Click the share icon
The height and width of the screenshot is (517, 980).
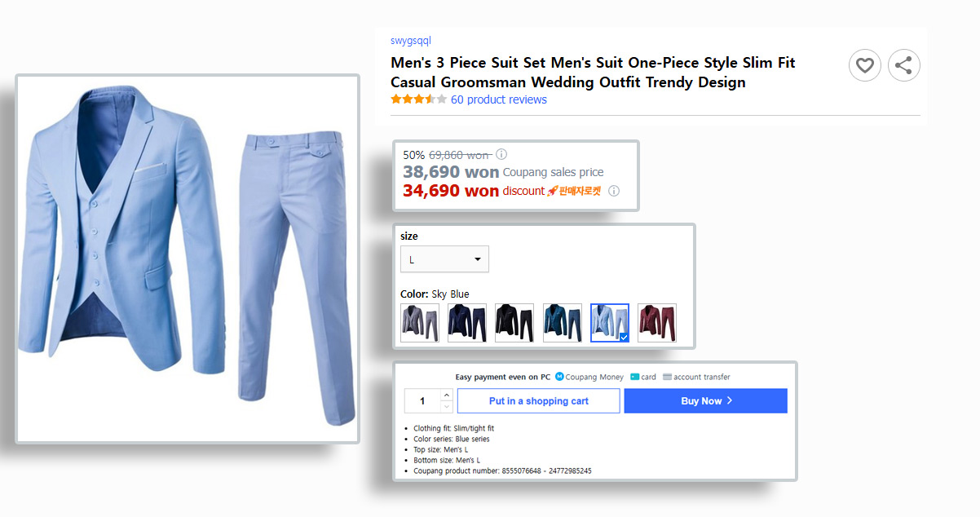903,65
